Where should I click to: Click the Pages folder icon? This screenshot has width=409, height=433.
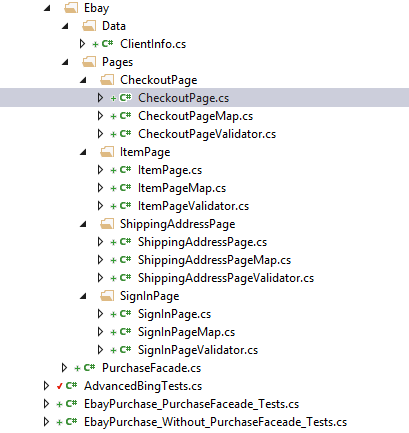tap(89, 62)
